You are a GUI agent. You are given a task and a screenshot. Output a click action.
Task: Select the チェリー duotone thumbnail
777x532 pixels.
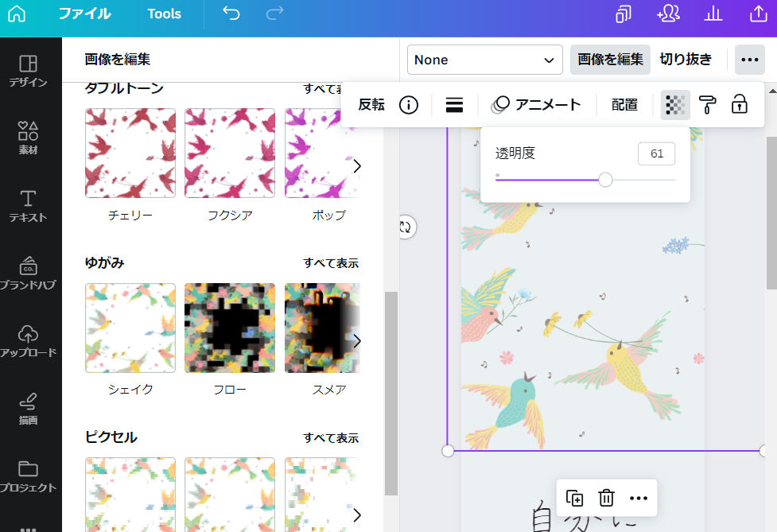coord(130,153)
